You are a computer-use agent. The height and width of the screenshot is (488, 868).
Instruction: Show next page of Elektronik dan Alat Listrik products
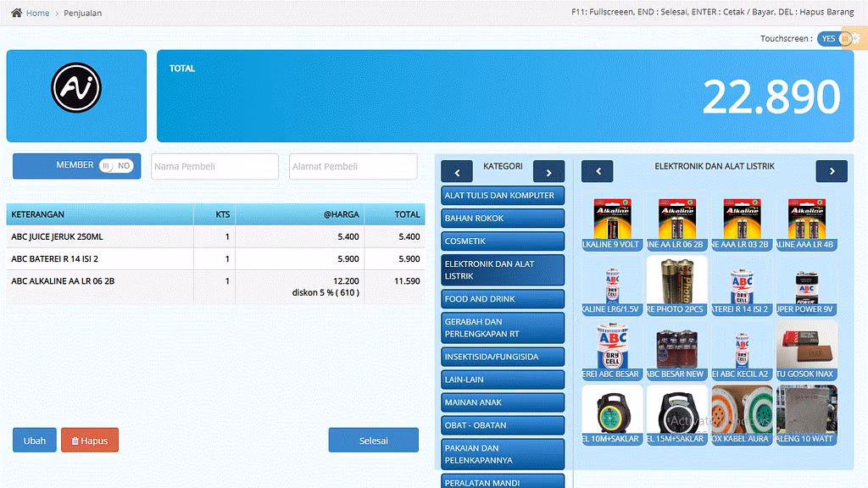pos(832,171)
